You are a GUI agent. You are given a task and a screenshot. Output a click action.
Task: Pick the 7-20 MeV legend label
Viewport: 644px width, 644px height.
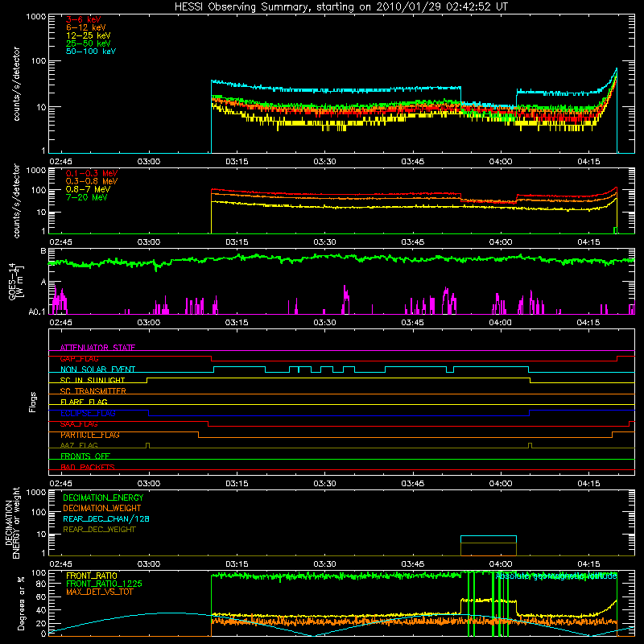86,197
